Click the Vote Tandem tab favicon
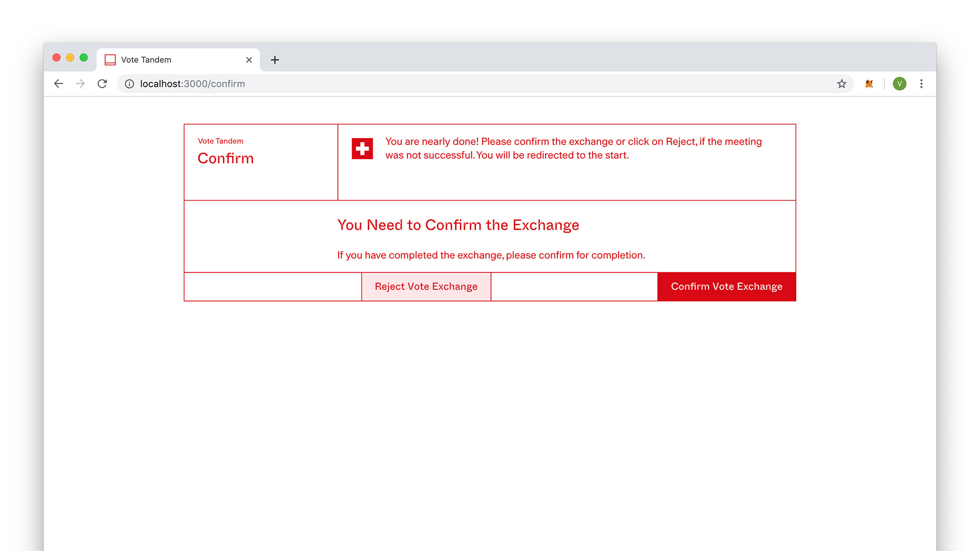The width and height of the screenshot is (980, 551). pos(110,60)
